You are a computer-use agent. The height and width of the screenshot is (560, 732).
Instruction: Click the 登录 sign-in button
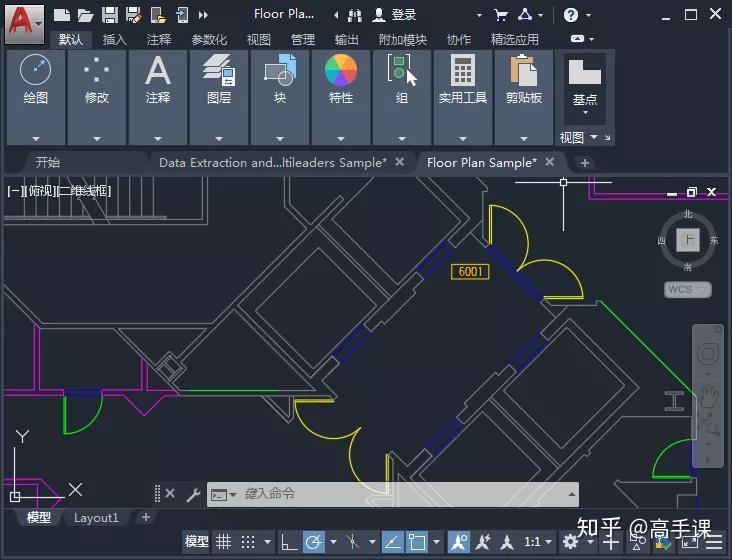click(x=403, y=14)
